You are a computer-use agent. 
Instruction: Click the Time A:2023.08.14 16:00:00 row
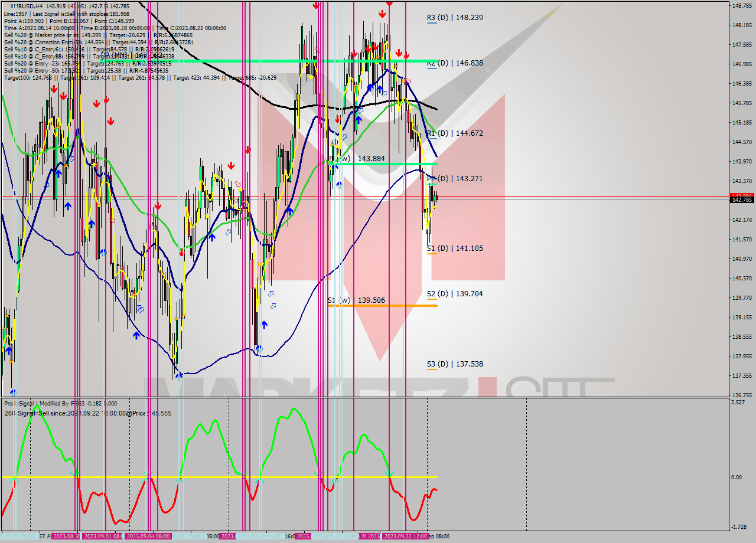pos(115,28)
